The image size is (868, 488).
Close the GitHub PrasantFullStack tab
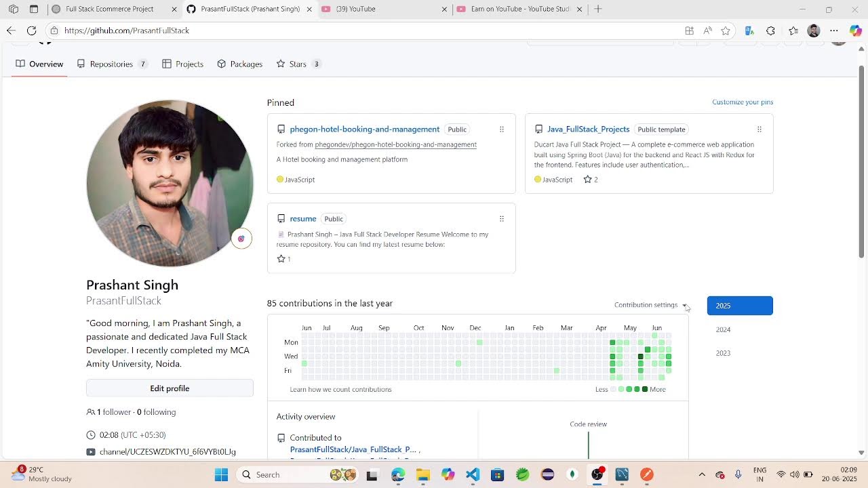tap(310, 9)
